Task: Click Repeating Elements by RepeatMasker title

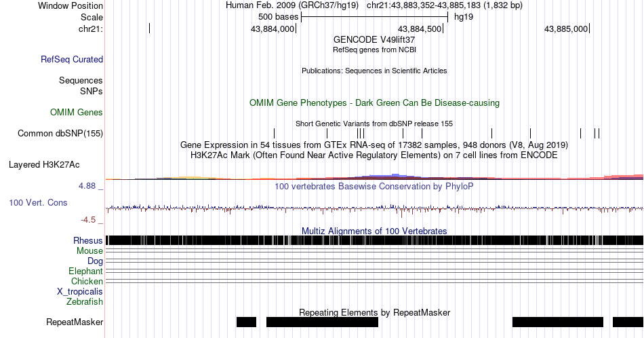Action: click(374, 312)
